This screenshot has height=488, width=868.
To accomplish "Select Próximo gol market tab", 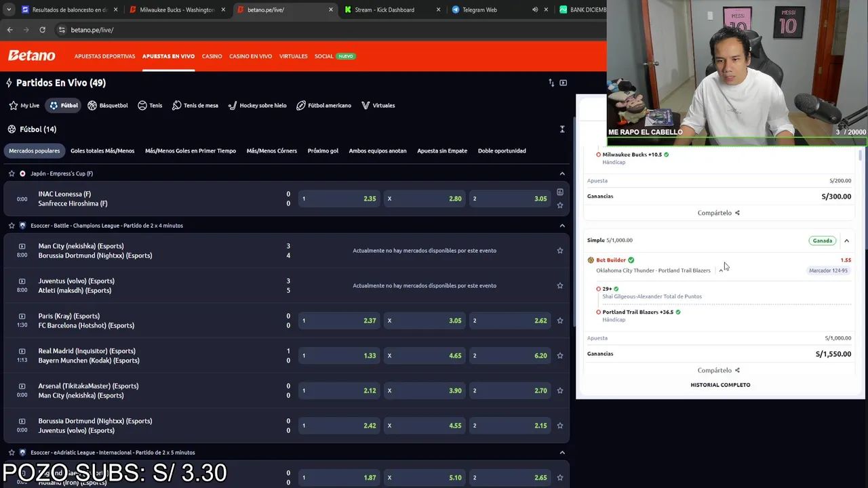I will pyautogui.click(x=323, y=150).
